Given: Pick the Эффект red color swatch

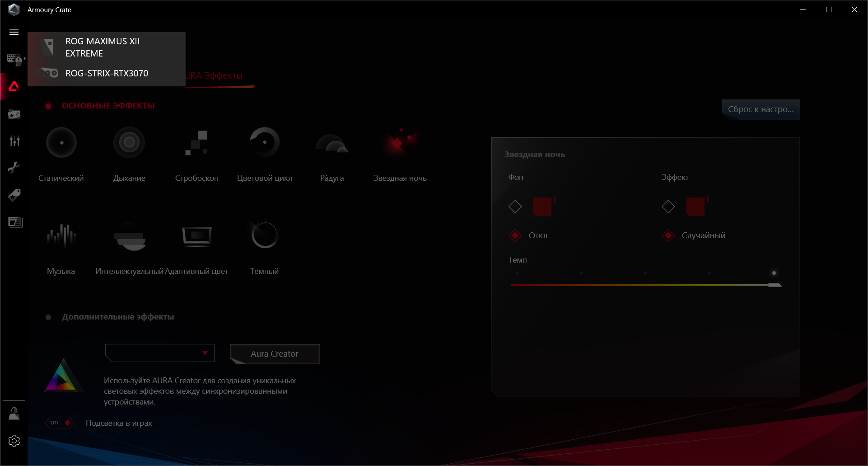Looking at the screenshot, I should (695, 207).
